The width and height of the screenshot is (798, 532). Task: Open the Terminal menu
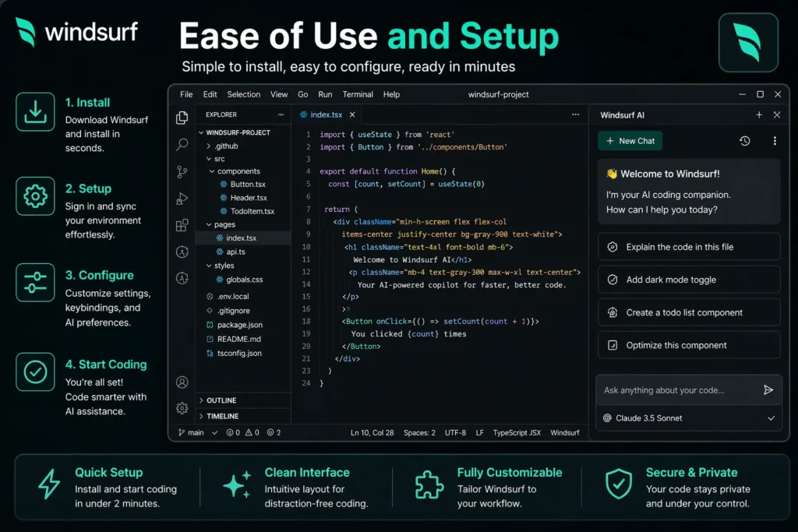tap(358, 94)
